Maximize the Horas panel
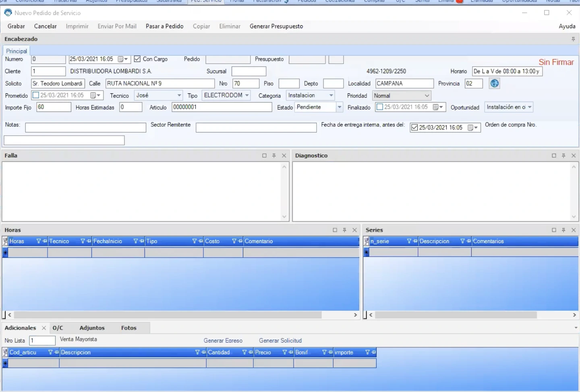 click(x=335, y=230)
